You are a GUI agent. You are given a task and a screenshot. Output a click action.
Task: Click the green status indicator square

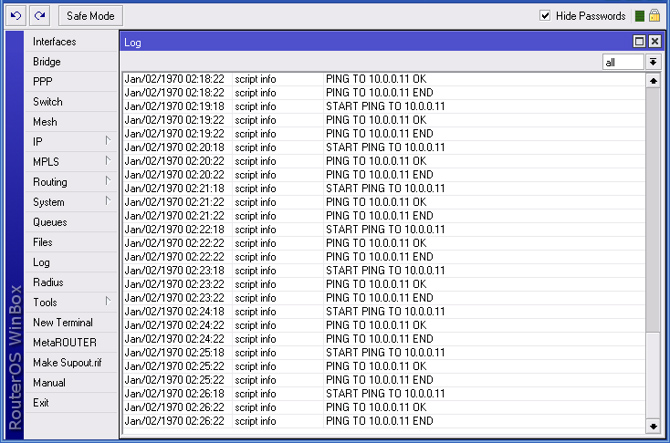click(x=639, y=16)
